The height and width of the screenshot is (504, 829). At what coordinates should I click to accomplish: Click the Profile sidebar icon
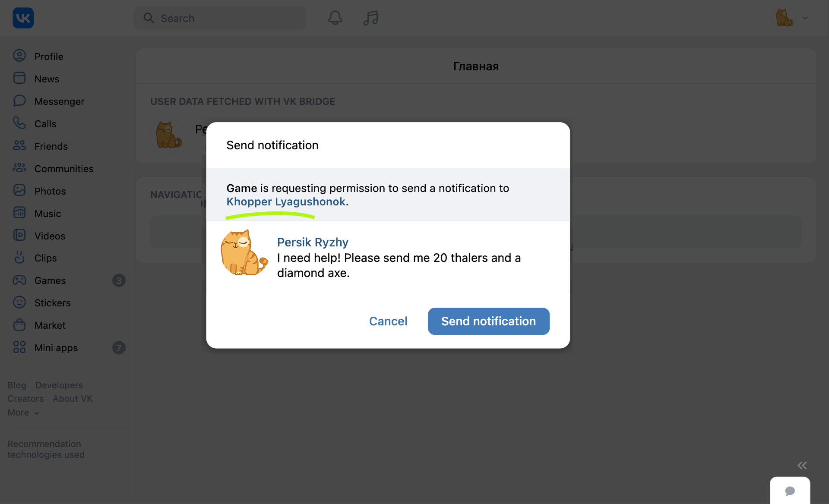pyautogui.click(x=19, y=56)
